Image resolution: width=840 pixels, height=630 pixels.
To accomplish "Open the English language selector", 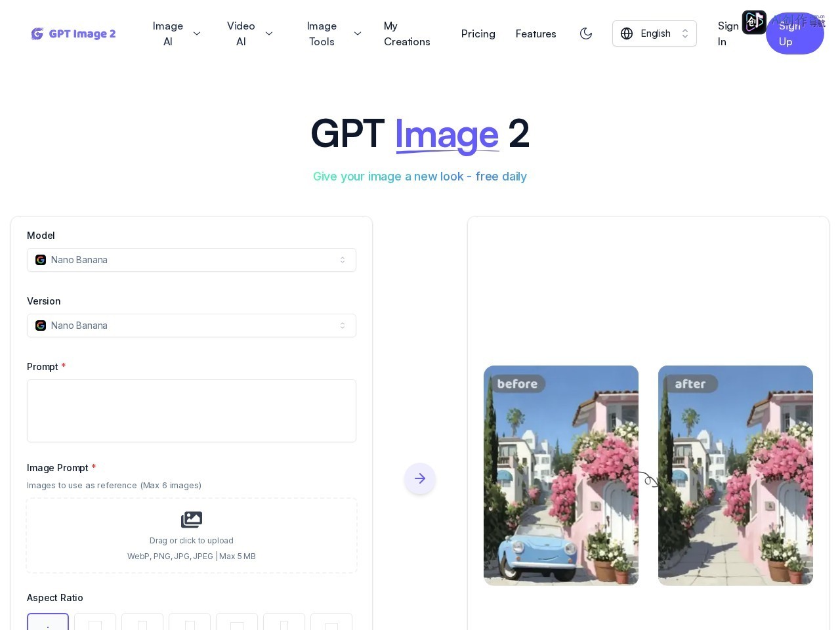I will pos(654,33).
